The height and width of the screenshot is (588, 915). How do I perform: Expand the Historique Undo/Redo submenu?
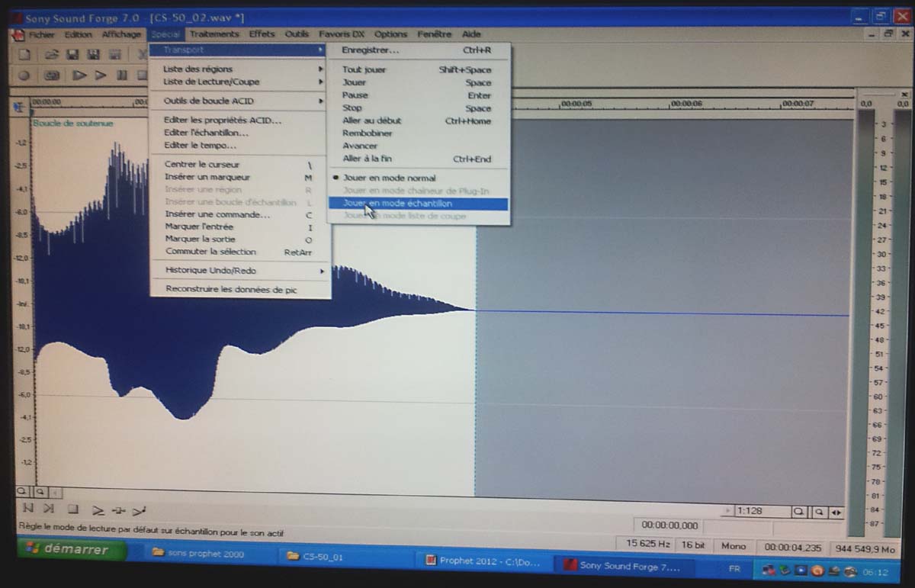[239, 271]
